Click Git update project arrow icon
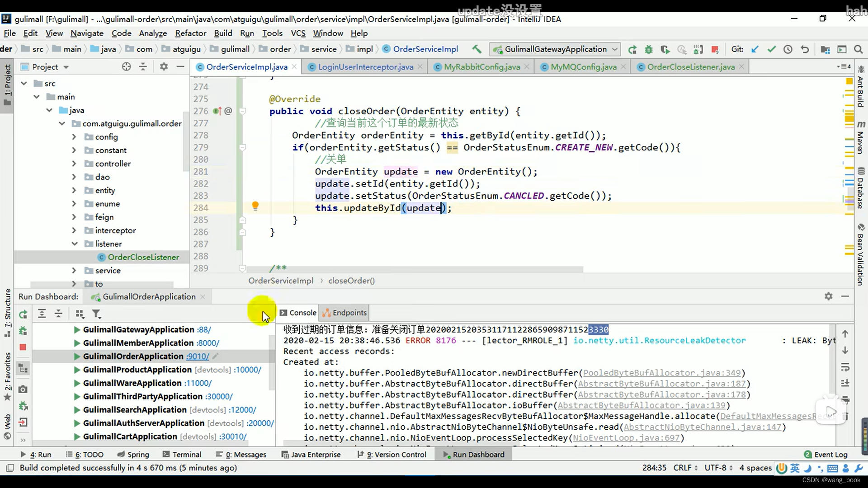This screenshot has width=868, height=488. tap(755, 49)
